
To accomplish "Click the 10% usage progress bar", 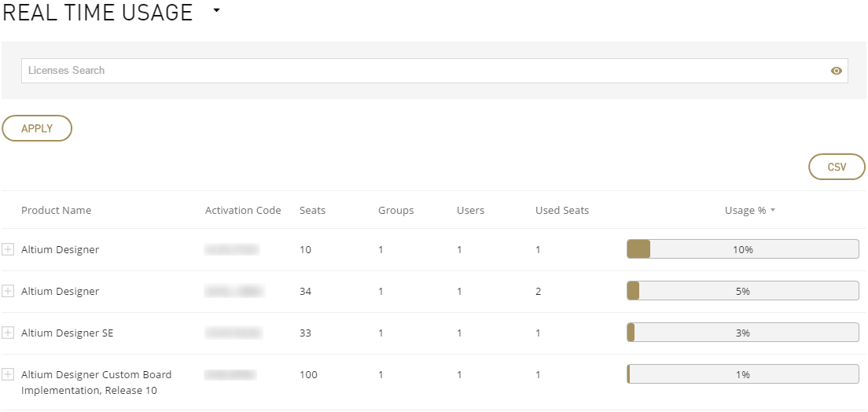I will point(742,249).
